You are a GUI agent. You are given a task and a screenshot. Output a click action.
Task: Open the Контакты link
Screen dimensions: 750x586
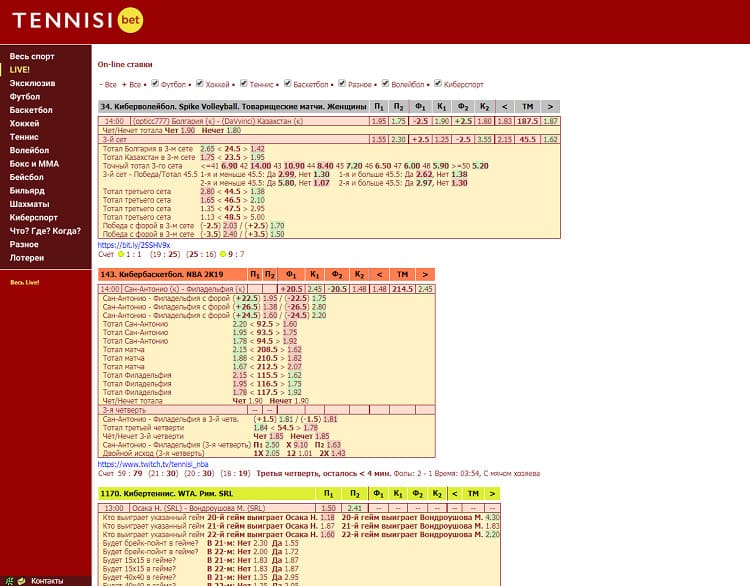click(x=47, y=581)
